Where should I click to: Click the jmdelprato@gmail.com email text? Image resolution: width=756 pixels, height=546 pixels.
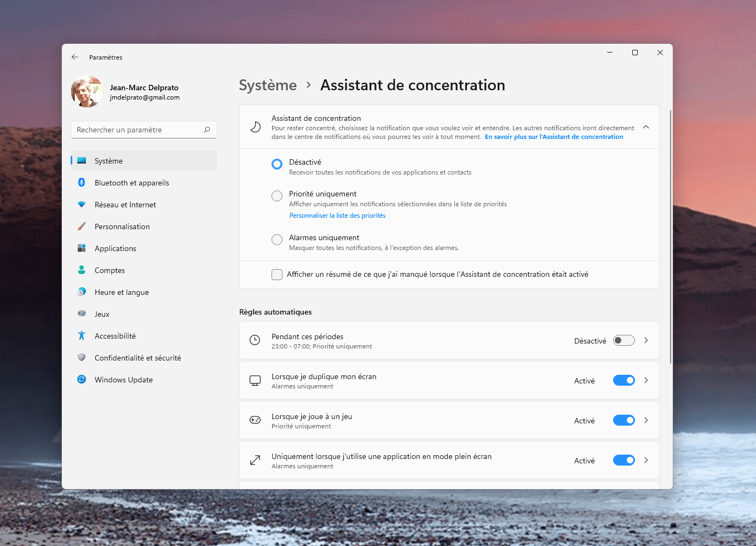click(145, 97)
